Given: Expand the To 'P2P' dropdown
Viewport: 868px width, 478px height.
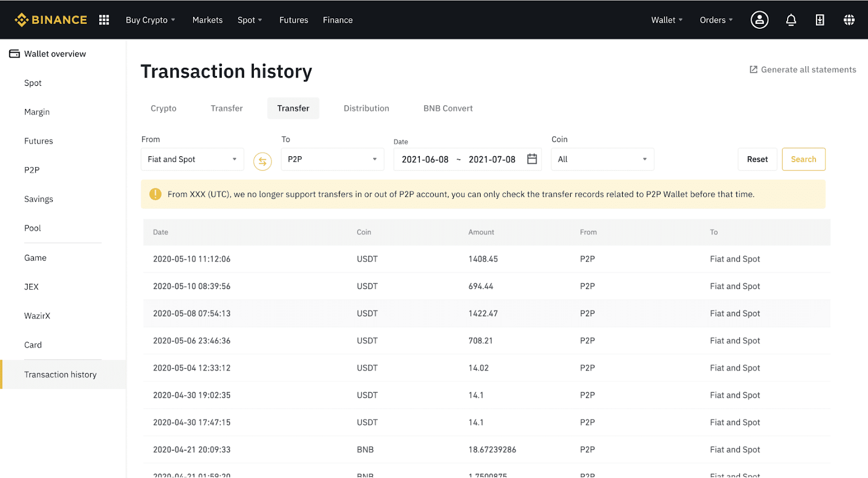Looking at the screenshot, I should 332,160.
